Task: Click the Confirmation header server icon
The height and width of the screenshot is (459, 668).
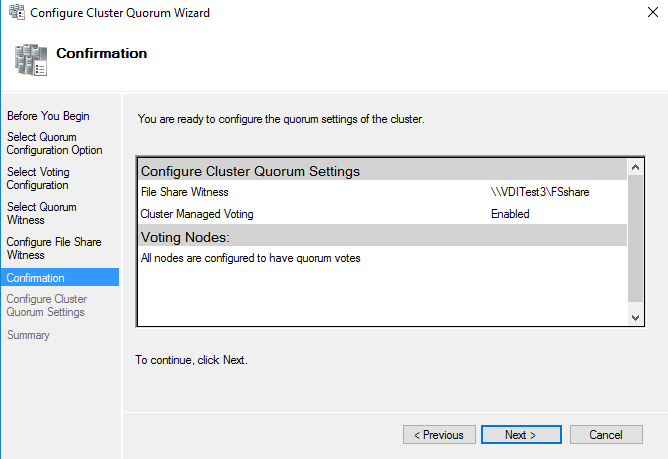Action: pos(30,60)
